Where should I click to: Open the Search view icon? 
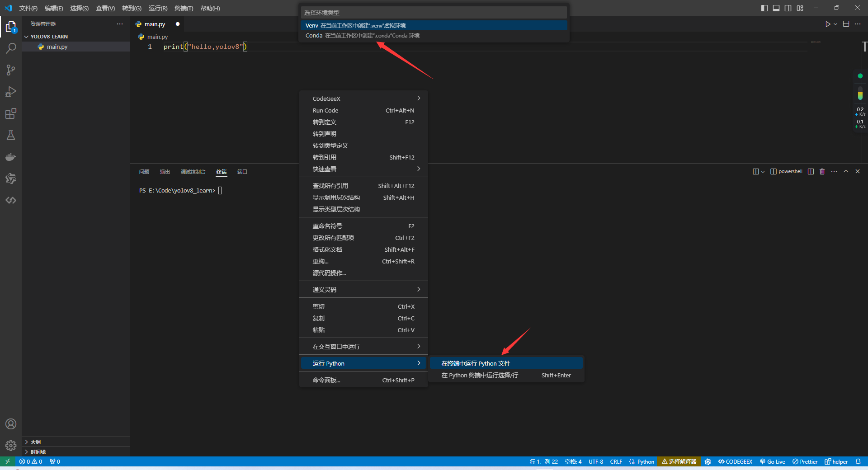11,48
